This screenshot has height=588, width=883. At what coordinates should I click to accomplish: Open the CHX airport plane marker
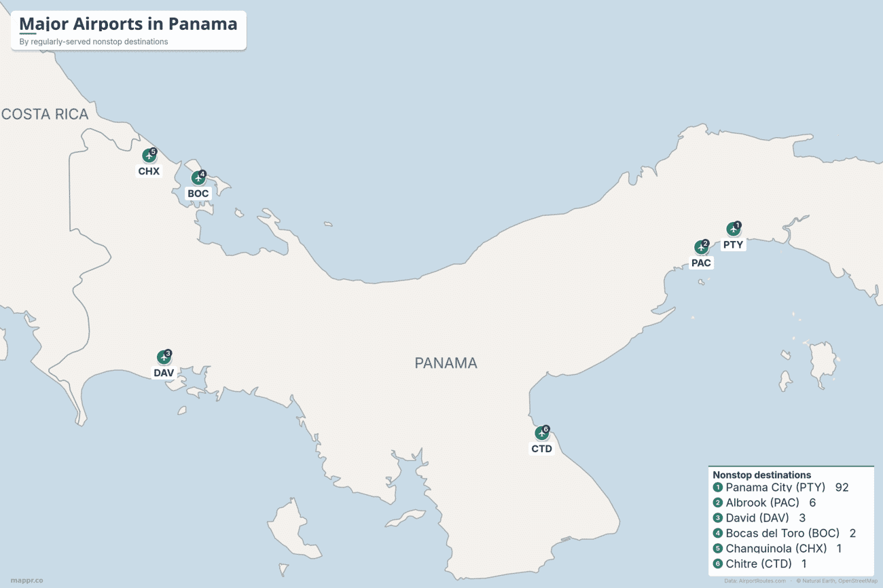pos(149,155)
